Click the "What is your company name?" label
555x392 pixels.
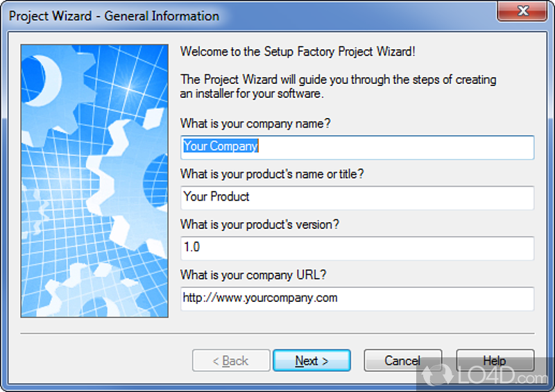pos(256,123)
